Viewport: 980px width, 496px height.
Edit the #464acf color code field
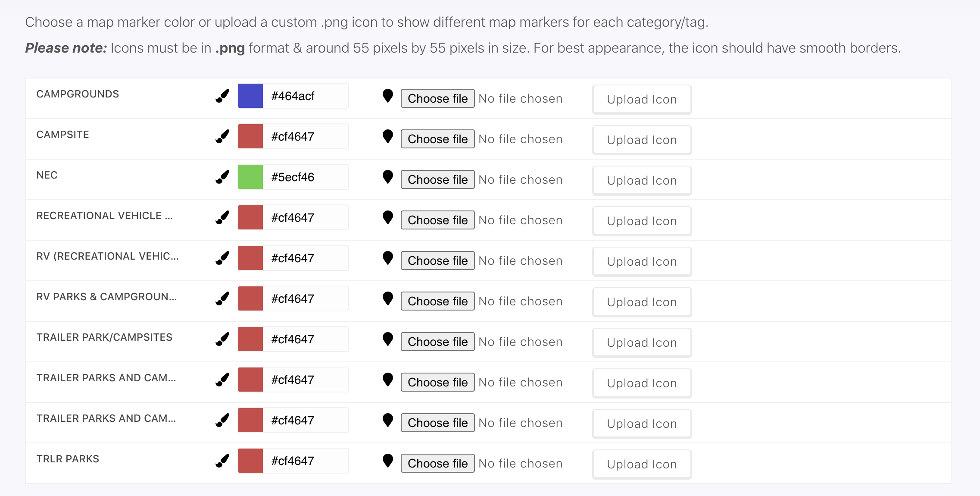coord(306,96)
